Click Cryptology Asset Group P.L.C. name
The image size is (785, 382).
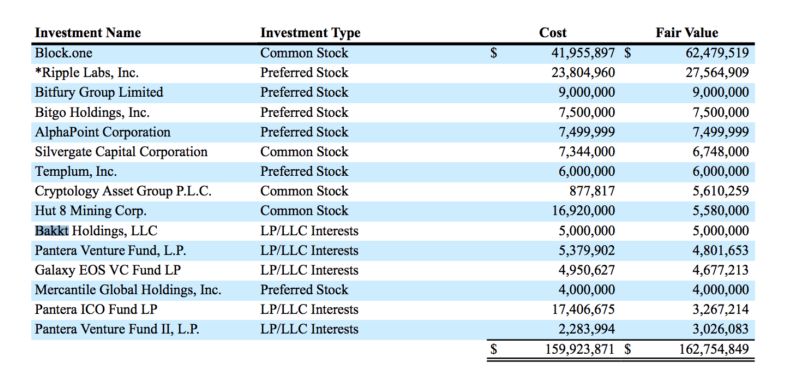click(123, 191)
